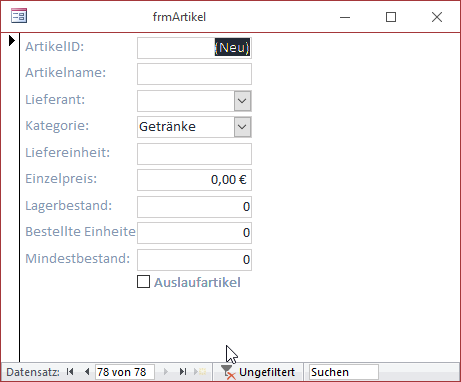461x382 pixels.
Task: Click the record number box 78 von 78
Action: 125,372
